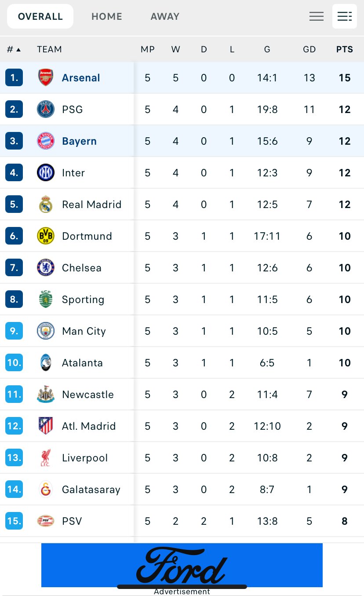
Task: Click the Galatasaray crest icon
Action: click(x=46, y=490)
